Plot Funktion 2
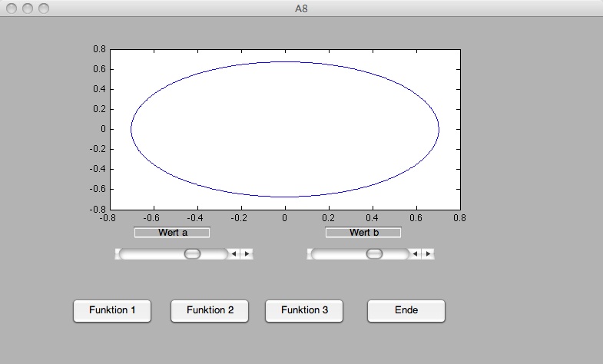This screenshot has height=364, width=603. click(x=210, y=310)
